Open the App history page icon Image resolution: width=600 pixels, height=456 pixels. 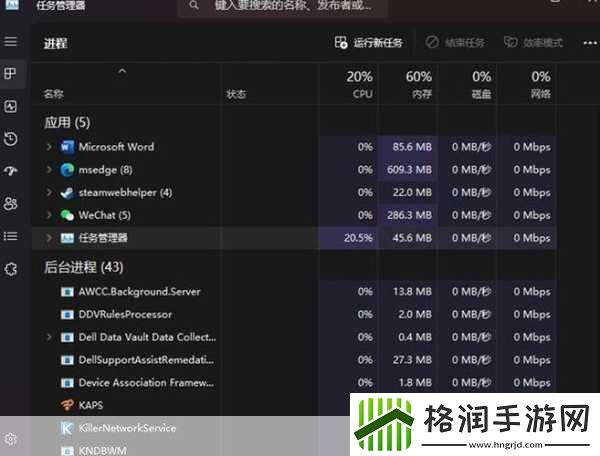[x=11, y=139]
